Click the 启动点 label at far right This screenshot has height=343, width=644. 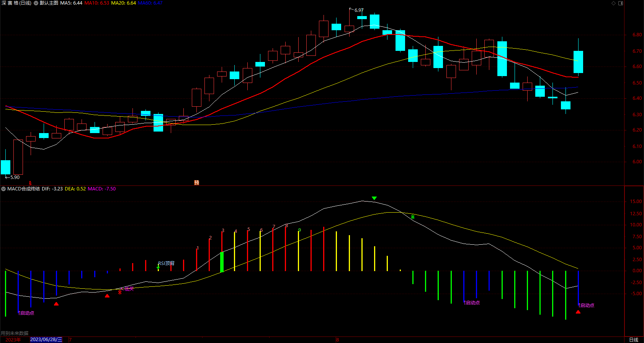tap(587, 305)
